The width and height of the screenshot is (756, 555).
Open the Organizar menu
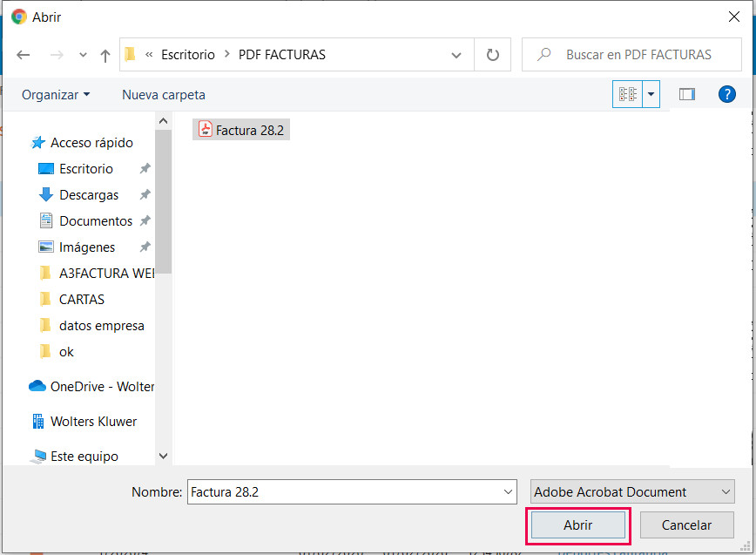click(56, 94)
